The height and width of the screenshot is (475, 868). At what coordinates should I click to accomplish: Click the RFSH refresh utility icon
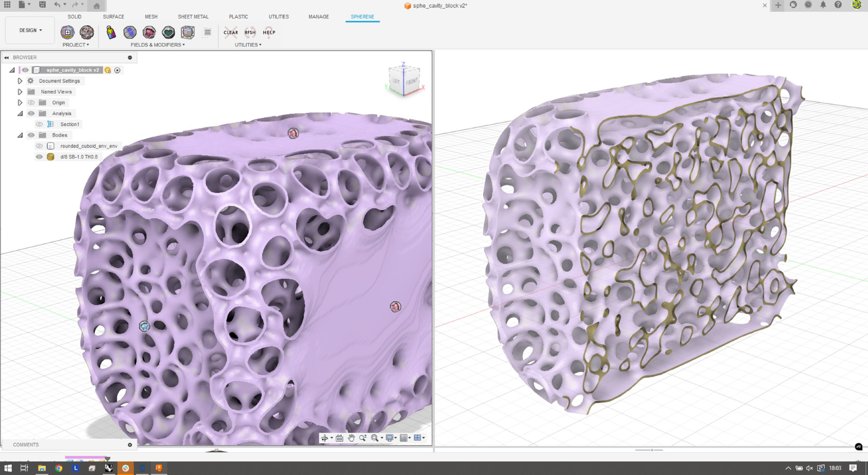pyautogui.click(x=250, y=33)
